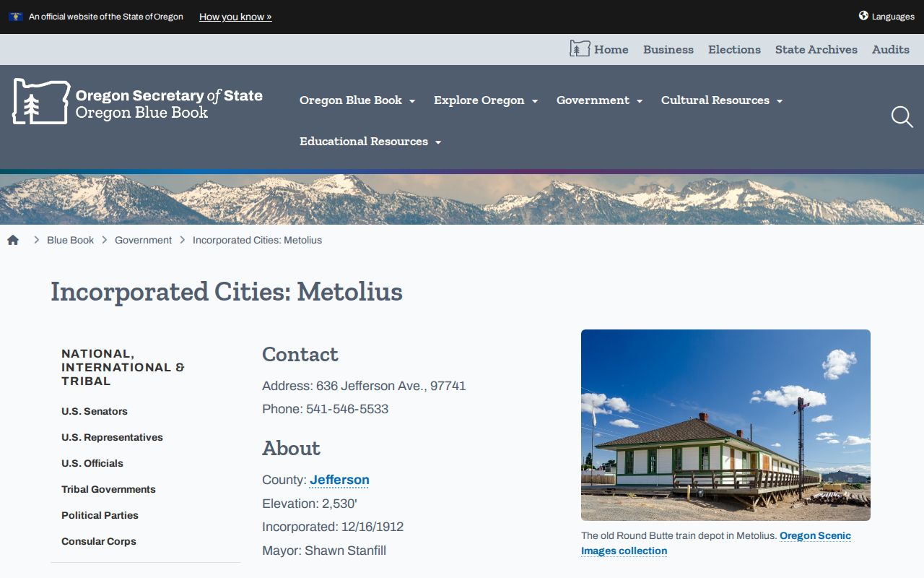
Task: Click the Incorporated Cities: Metolius heading
Action: click(227, 292)
